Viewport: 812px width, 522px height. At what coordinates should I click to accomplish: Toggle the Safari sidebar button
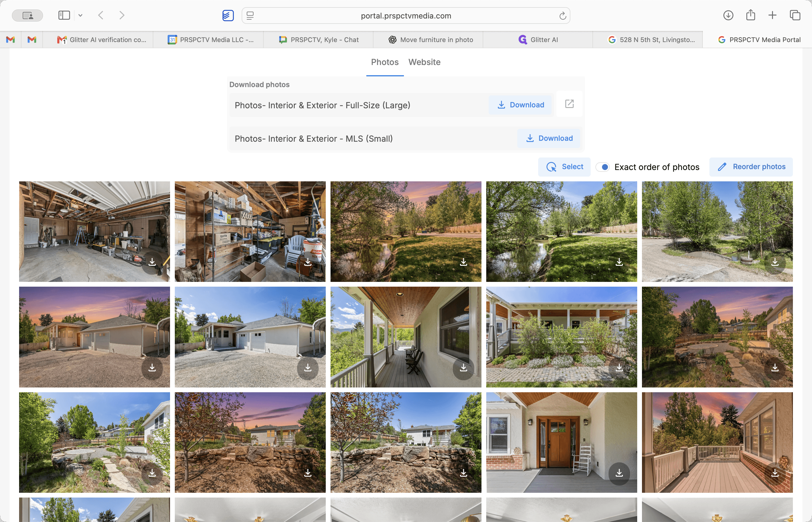[64, 15]
